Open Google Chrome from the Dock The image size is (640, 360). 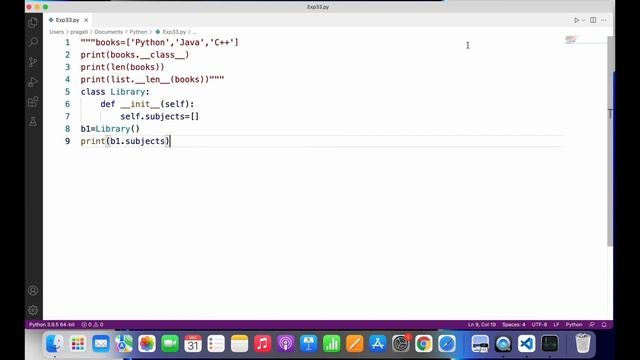coord(424,344)
